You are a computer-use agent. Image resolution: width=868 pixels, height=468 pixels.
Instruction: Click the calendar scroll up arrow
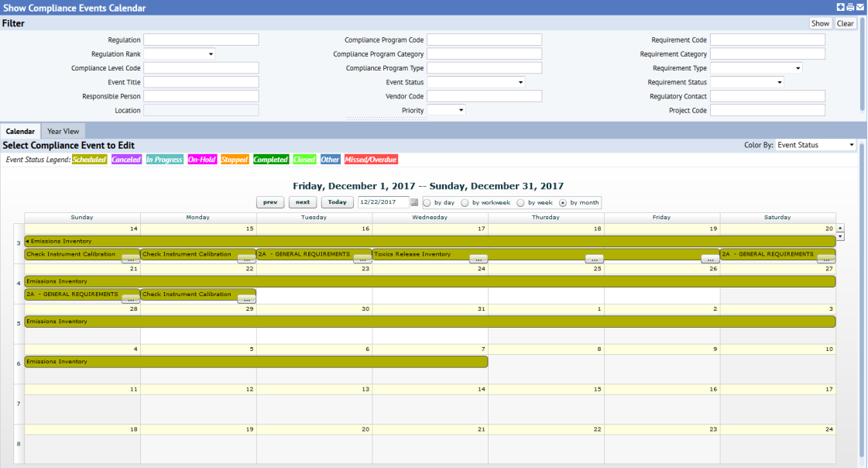pyautogui.click(x=840, y=228)
